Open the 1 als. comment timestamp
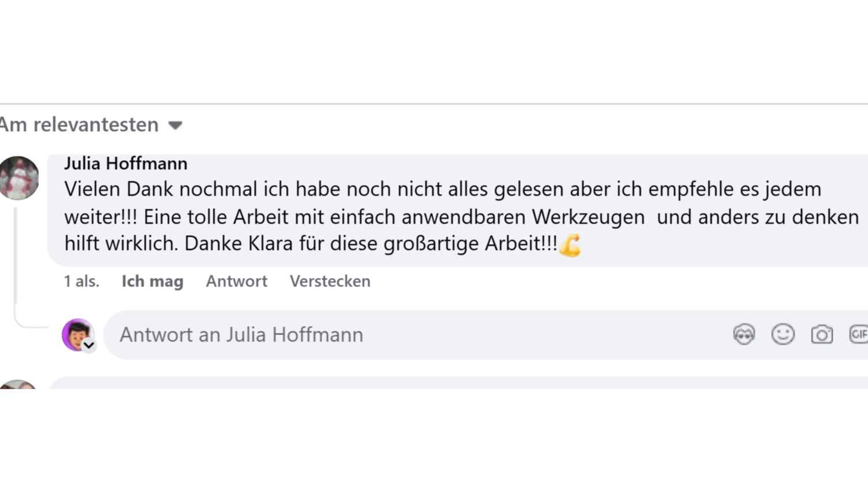This screenshot has width=868, height=488. 82,282
